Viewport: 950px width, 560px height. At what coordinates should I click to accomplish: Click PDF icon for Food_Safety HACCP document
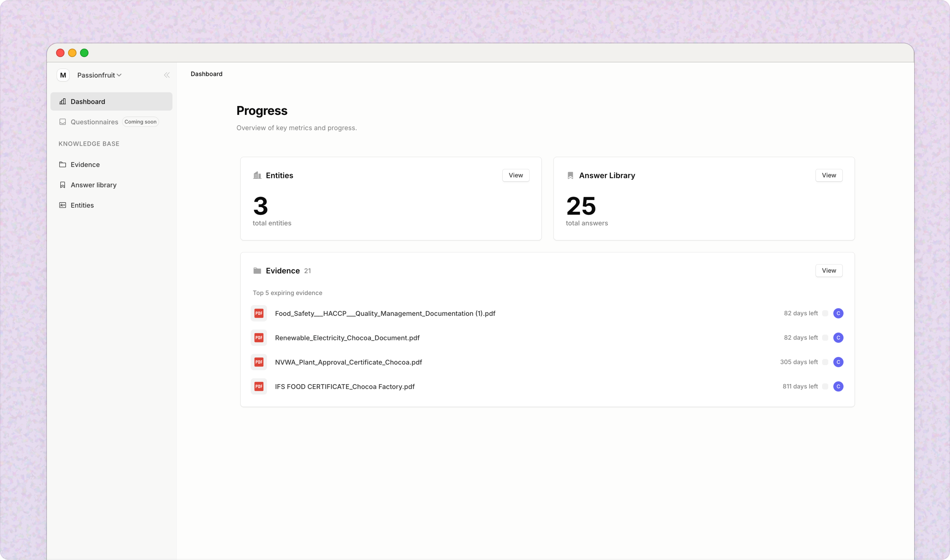click(259, 313)
